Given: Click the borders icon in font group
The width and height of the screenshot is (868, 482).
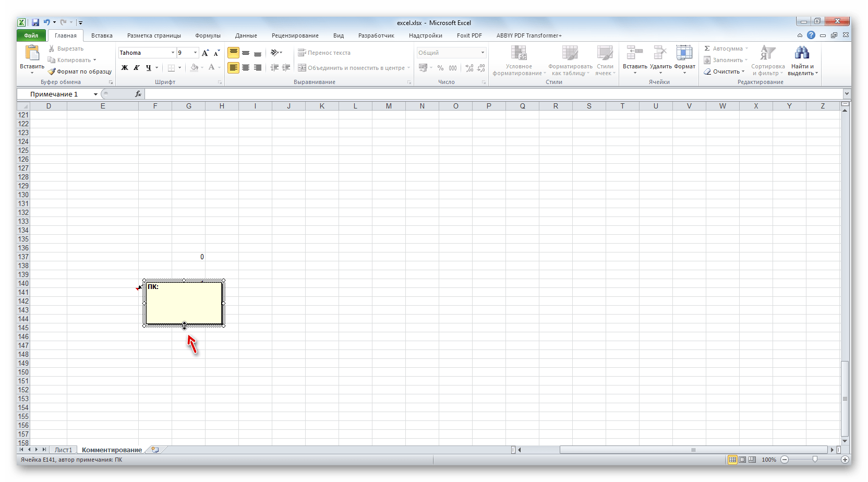Looking at the screenshot, I should click(171, 67).
